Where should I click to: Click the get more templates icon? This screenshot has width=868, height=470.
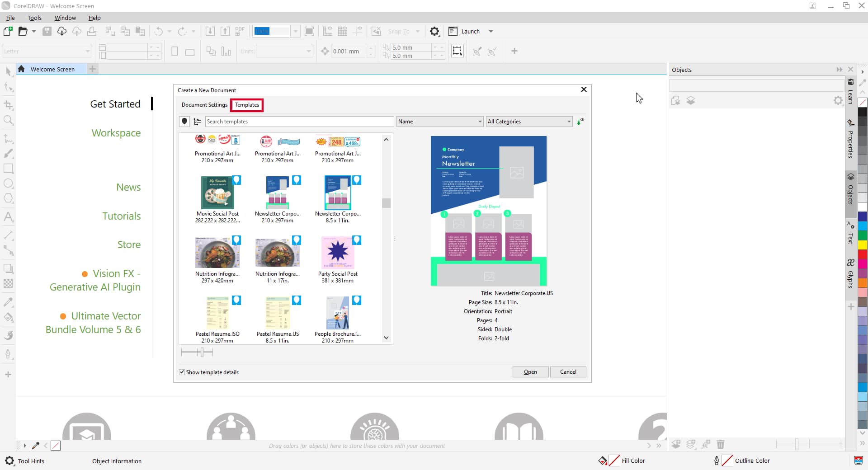(x=580, y=122)
